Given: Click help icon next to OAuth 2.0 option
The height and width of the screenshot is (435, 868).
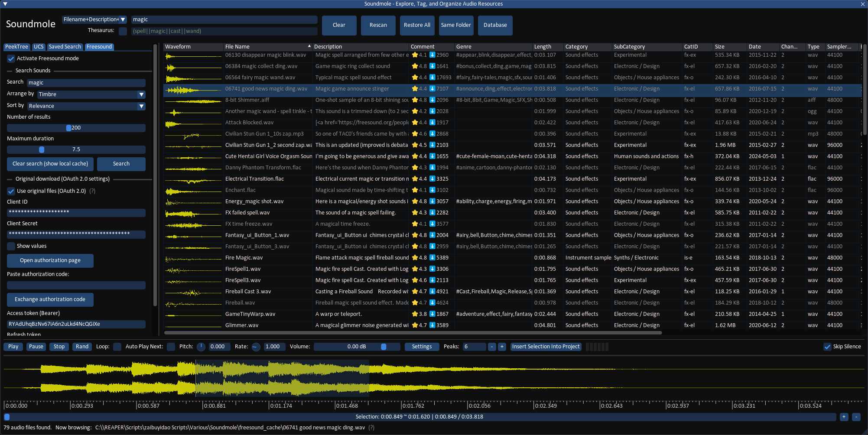Looking at the screenshot, I should click(92, 191).
